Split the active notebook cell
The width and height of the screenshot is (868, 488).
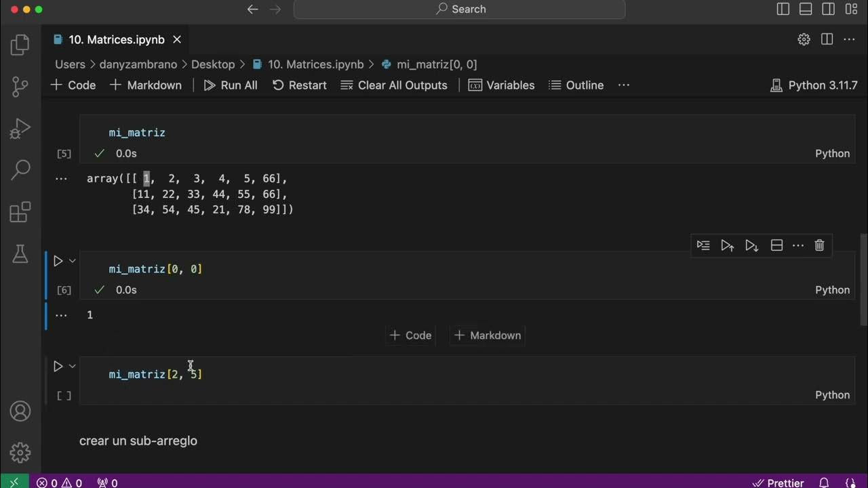point(776,245)
